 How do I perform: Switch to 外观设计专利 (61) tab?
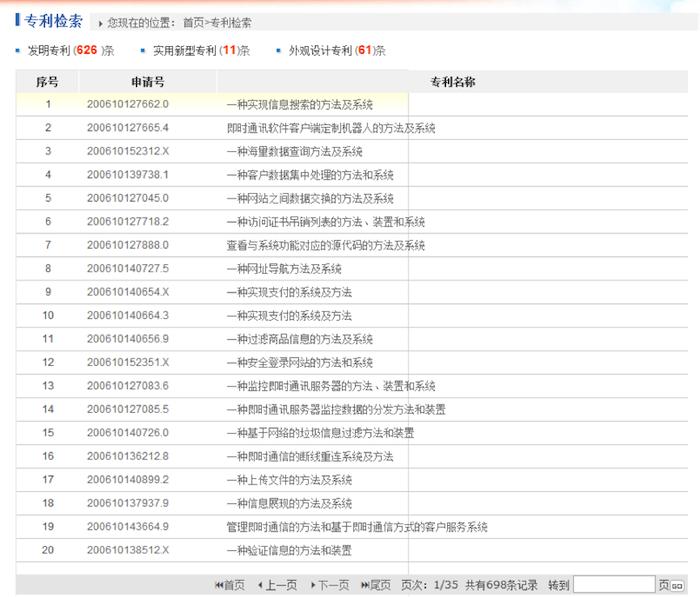pyautogui.click(x=336, y=50)
